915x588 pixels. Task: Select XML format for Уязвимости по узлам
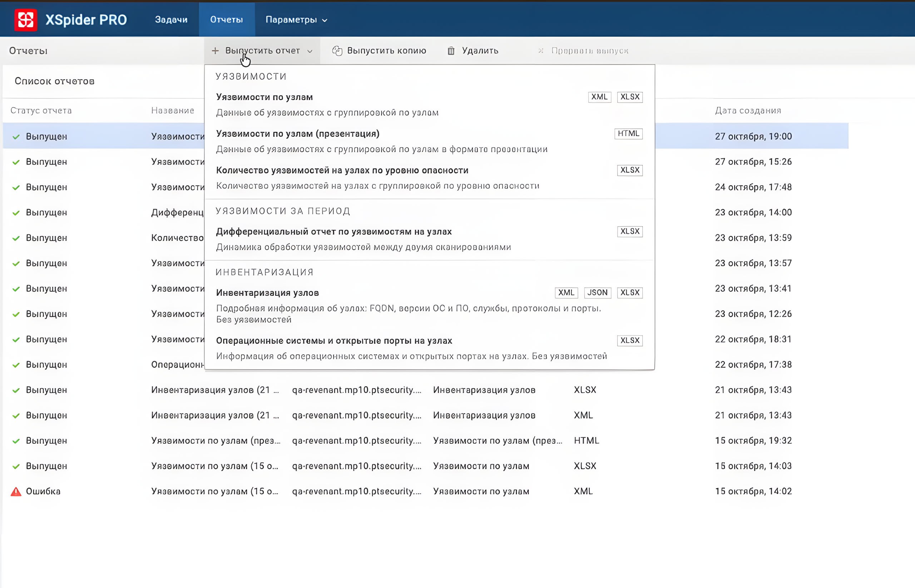coord(599,97)
